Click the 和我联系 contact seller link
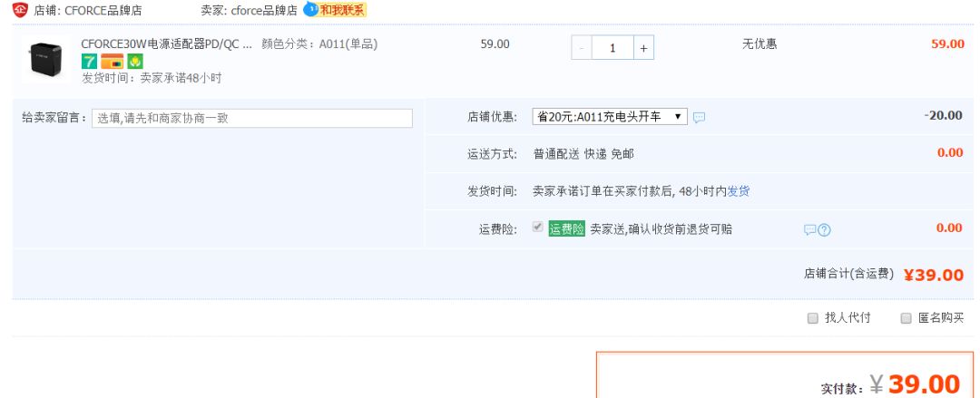980x398 pixels. tap(342, 10)
